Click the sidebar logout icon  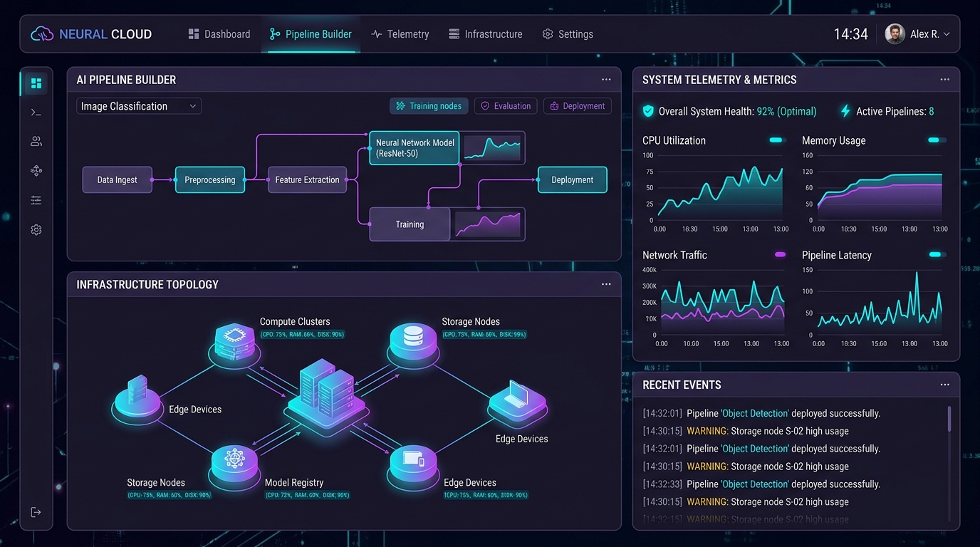(x=36, y=512)
